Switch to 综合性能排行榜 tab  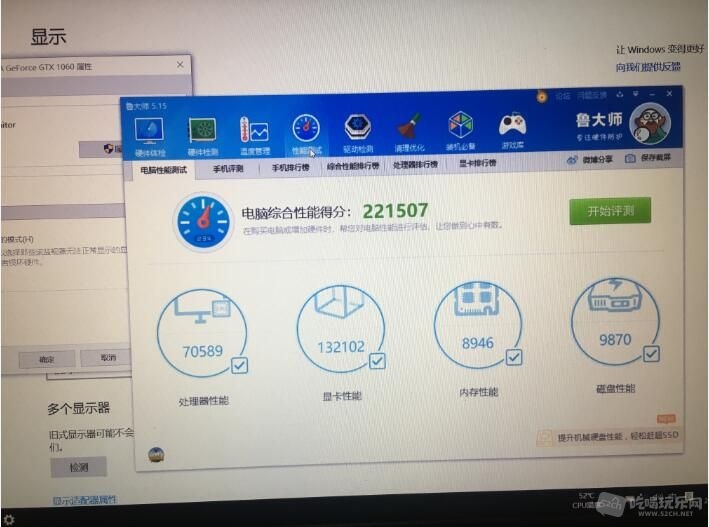tap(353, 166)
